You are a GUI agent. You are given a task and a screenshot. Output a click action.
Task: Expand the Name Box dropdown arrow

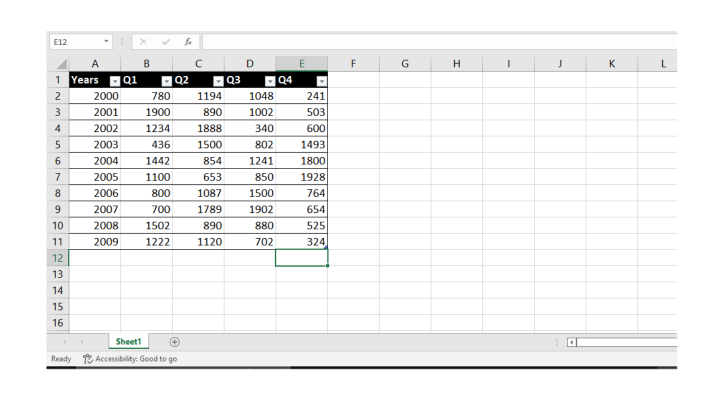[106, 41]
